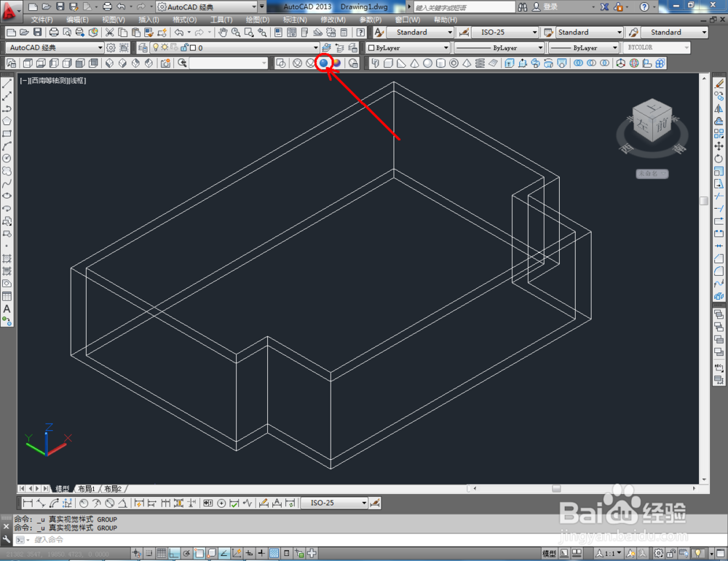Toggle Polar tracking in status bar
The image size is (728, 561).
click(186, 553)
